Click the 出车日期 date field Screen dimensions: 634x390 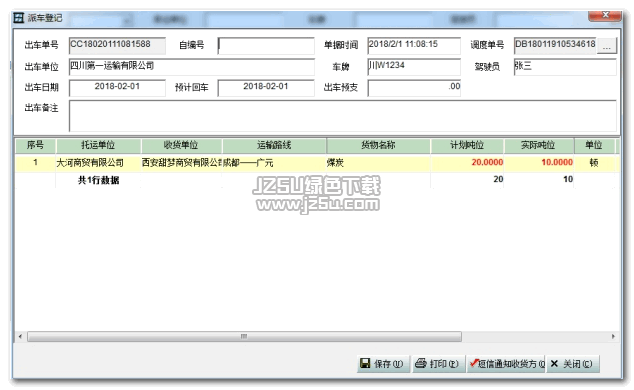[117, 88]
